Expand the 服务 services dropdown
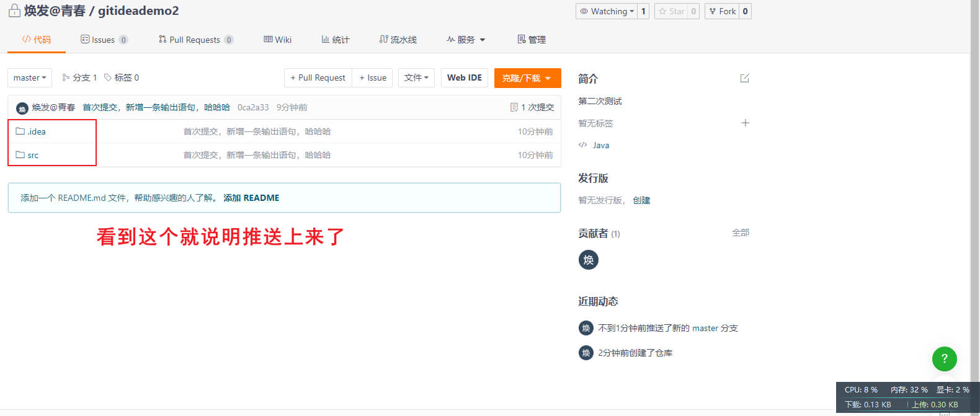 tap(466, 40)
